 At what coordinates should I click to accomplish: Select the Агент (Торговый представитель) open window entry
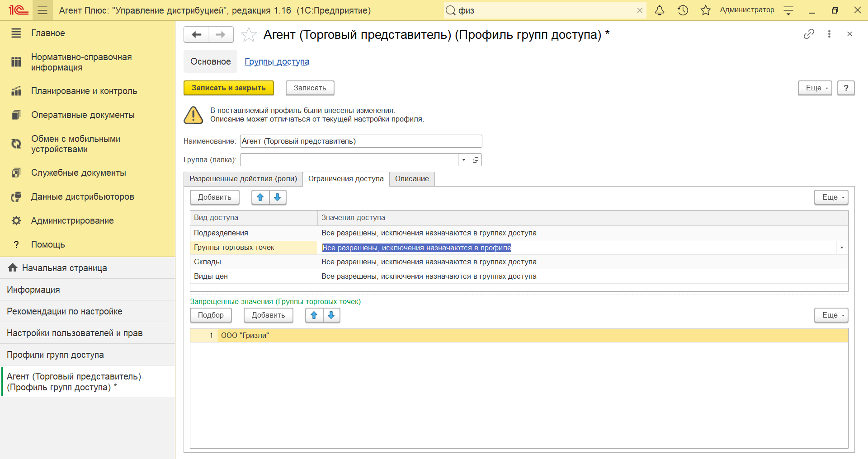pos(87,382)
